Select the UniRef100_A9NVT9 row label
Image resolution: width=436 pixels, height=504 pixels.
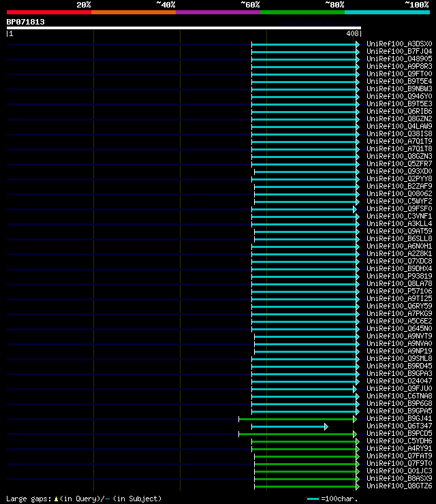point(399,336)
